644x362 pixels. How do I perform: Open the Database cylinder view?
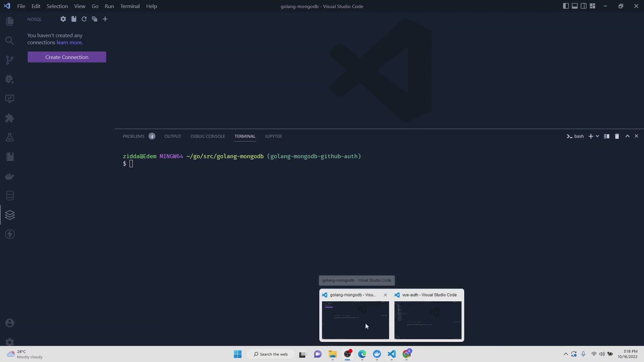click(10, 196)
